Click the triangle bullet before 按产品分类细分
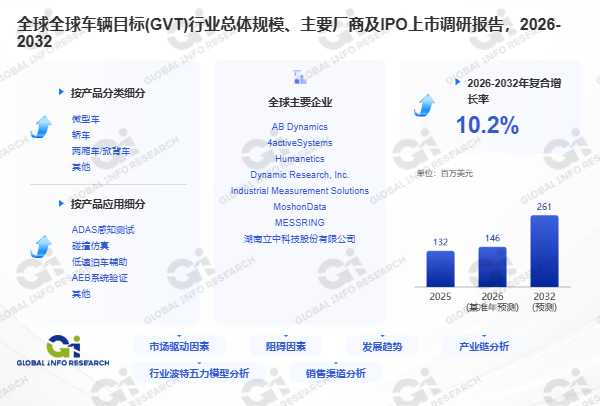The image size is (600, 406). coord(61,92)
